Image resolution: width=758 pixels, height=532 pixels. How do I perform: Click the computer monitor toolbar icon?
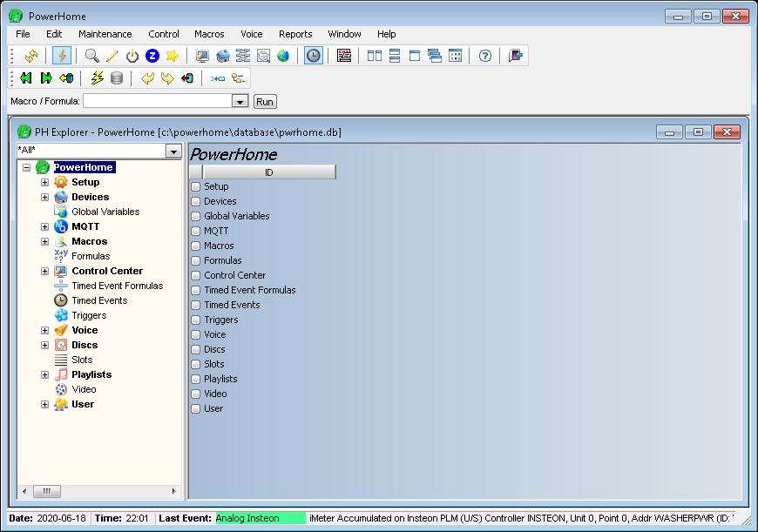pyautogui.click(x=202, y=56)
